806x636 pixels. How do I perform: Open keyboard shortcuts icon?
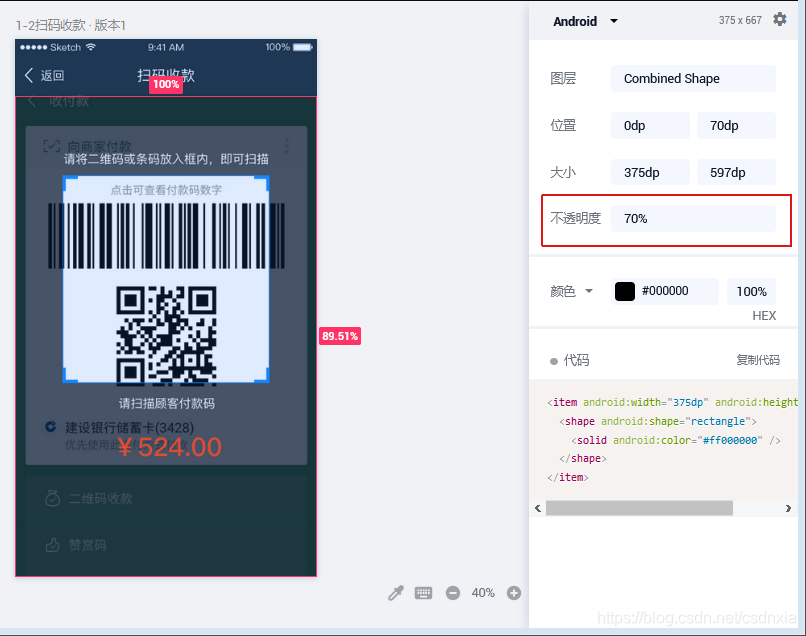pos(424,593)
